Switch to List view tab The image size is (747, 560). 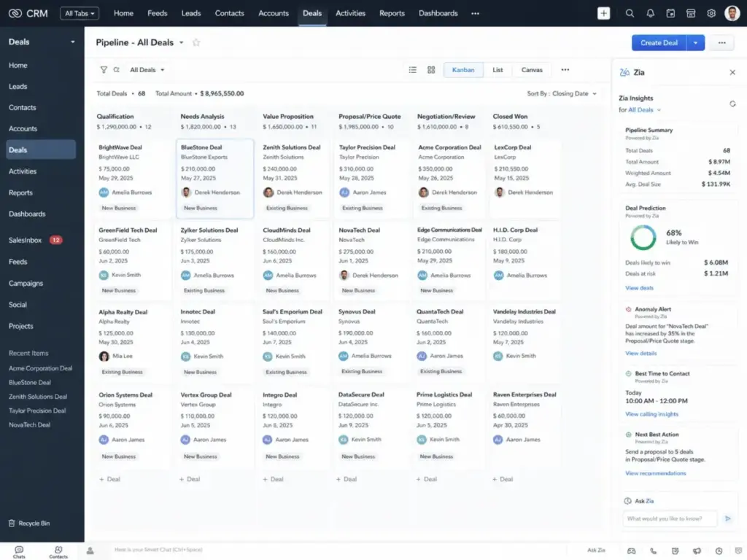[x=498, y=70]
